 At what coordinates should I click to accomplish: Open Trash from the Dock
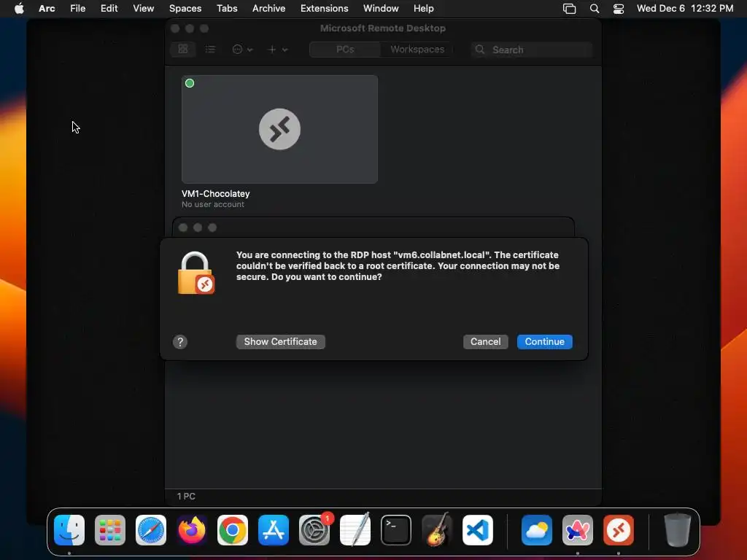(x=678, y=530)
